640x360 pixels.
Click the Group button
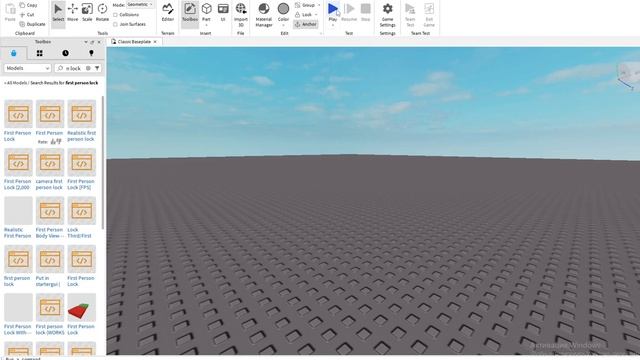tap(305, 5)
